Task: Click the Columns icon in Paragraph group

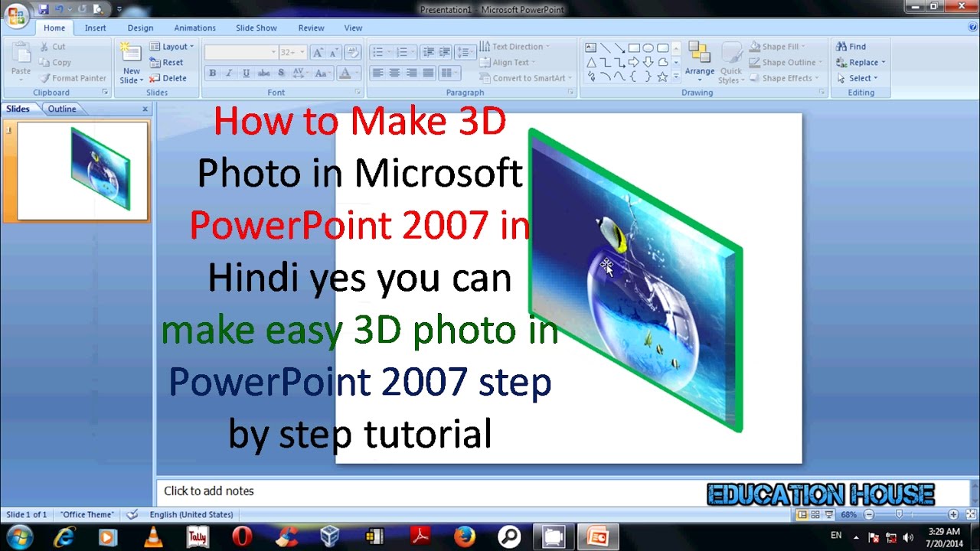Action: tap(449, 73)
